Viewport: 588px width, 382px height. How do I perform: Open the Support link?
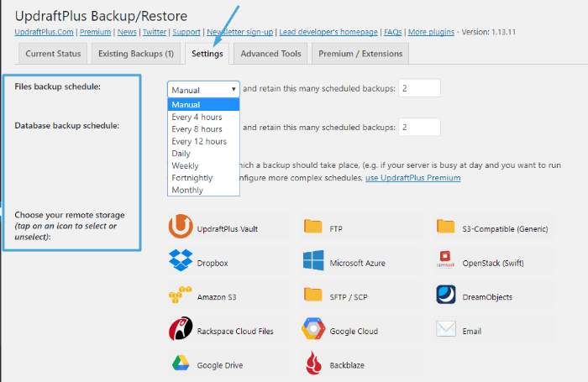click(x=186, y=32)
